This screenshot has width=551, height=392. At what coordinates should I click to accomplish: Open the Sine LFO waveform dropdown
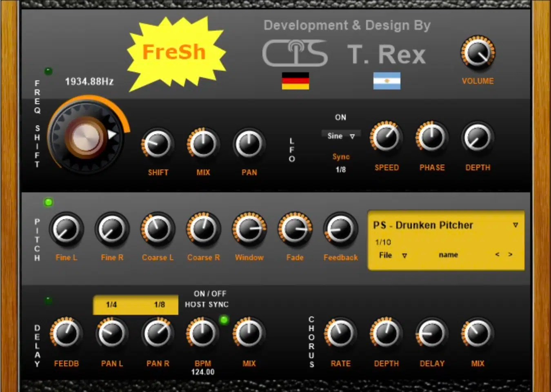(341, 136)
